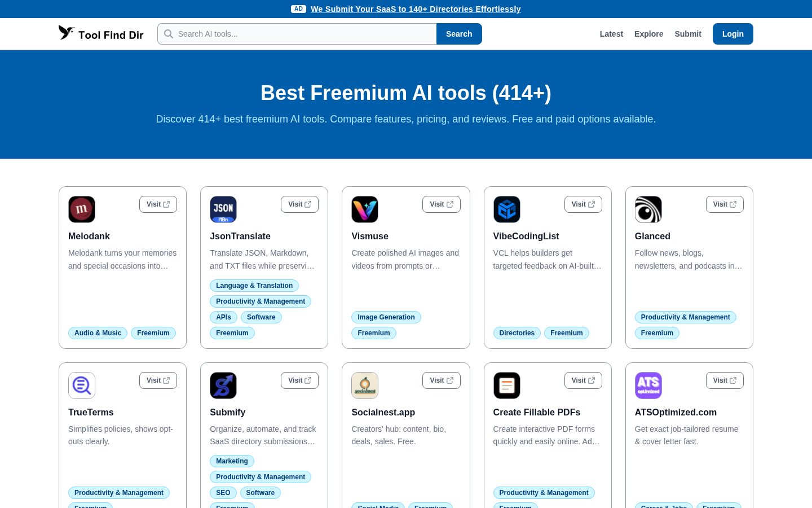812x508 pixels.
Task: Open the VibeCodingList app icon
Action: [x=507, y=209]
